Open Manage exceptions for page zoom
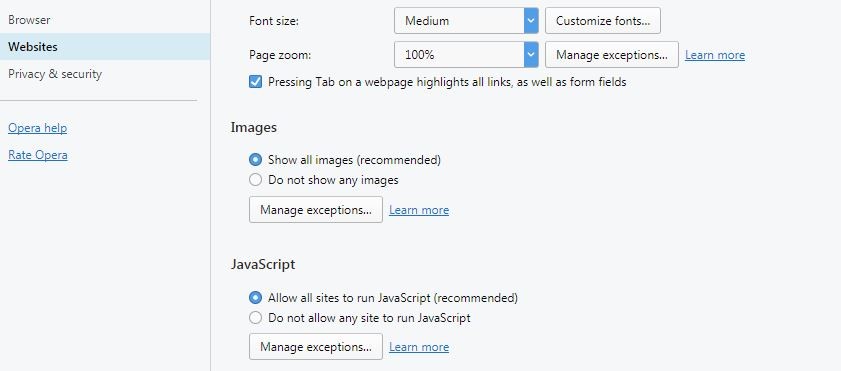Screen dimensions: 841x371 (612, 55)
